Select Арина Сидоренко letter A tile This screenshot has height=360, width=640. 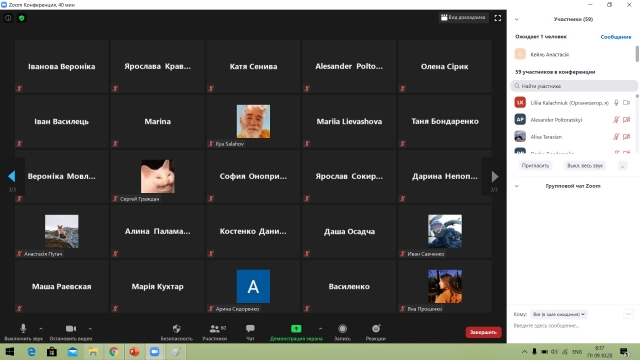tap(253, 287)
